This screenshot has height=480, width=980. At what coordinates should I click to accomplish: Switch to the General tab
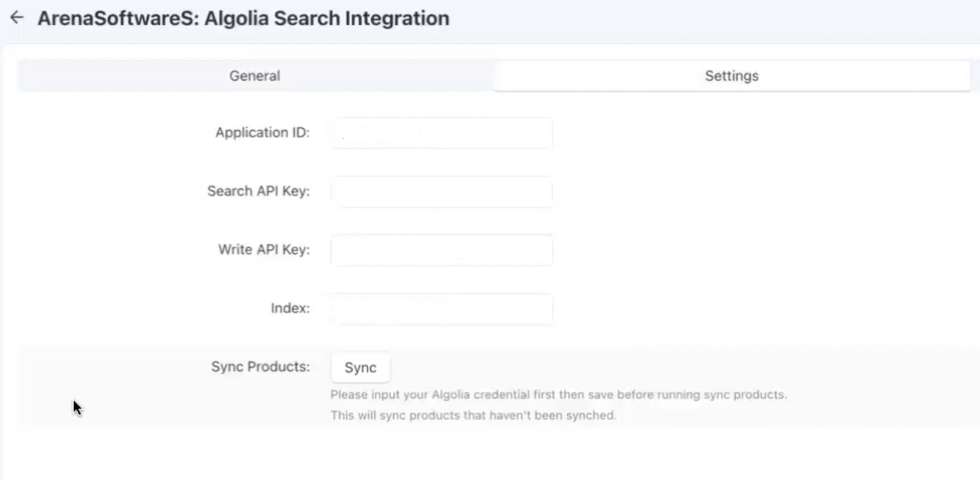pyautogui.click(x=255, y=76)
